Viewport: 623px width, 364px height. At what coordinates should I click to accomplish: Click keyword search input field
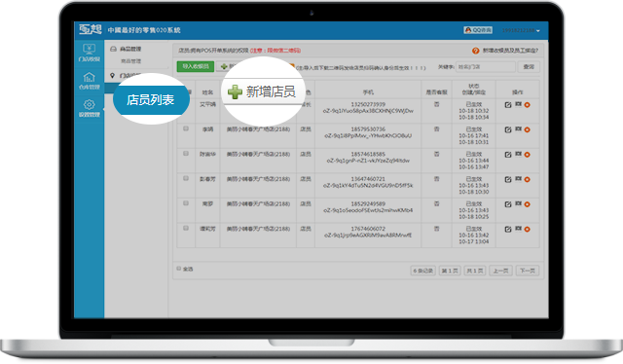coord(486,67)
